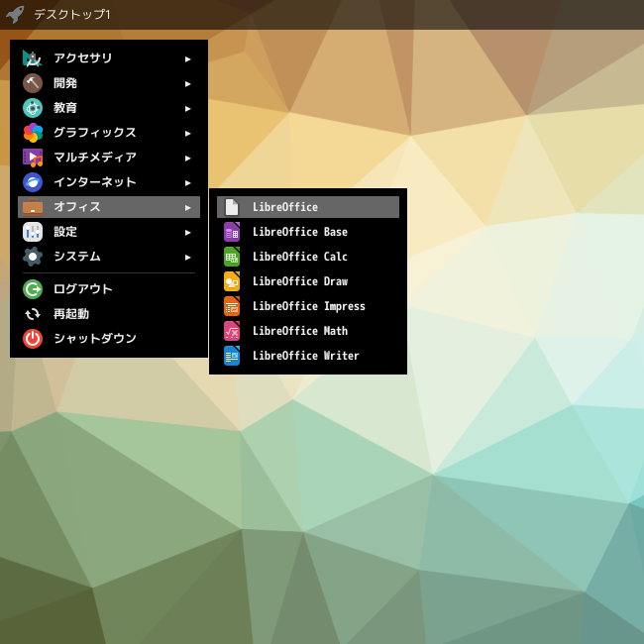Select the 教育 menu entry
Image resolution: width=644 pixels, height=644 pixels.
109,108
